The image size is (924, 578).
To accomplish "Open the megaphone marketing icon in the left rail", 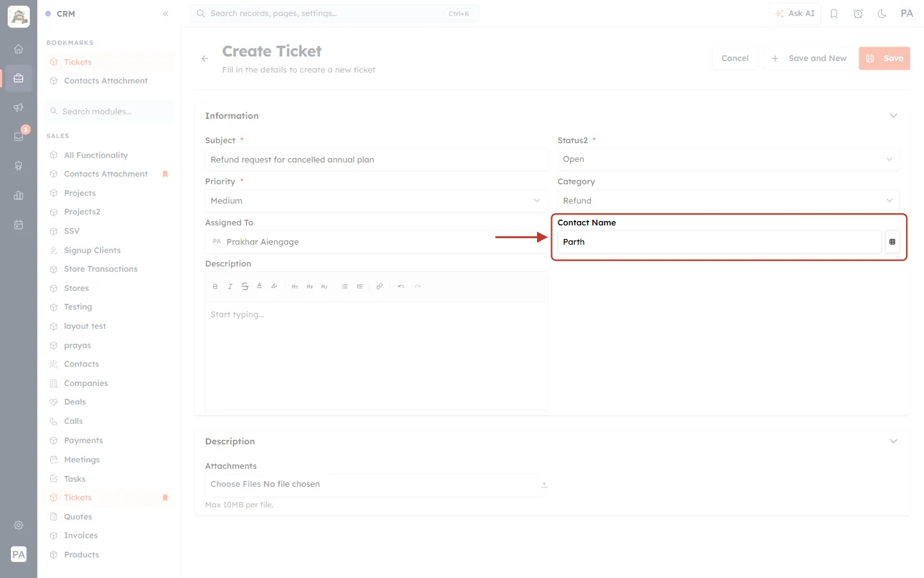I will [x=19, y=107].
